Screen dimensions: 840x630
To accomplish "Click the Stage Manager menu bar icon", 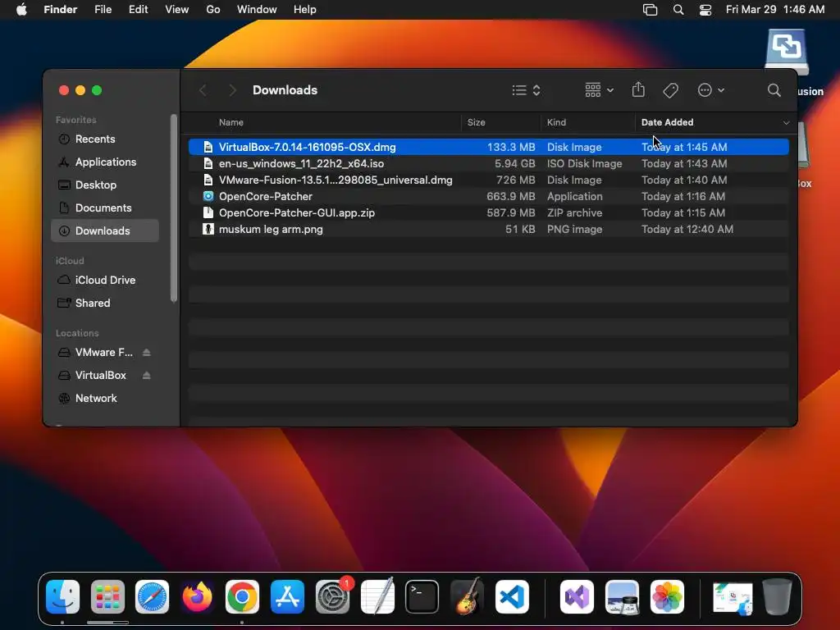I will point(650,10).
